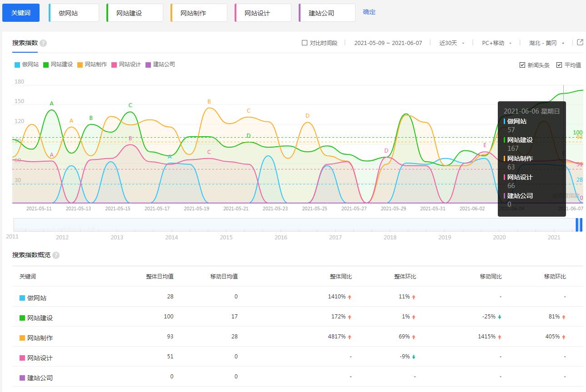Click the 1410% value for 做网站
586x392 pixels.
coord(337,297)
